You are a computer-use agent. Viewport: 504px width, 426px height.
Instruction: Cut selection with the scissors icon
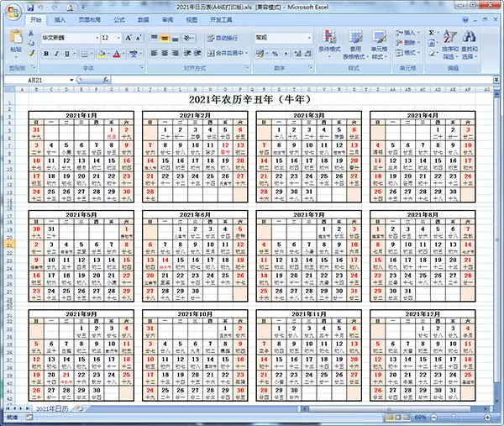pos(31,33)
